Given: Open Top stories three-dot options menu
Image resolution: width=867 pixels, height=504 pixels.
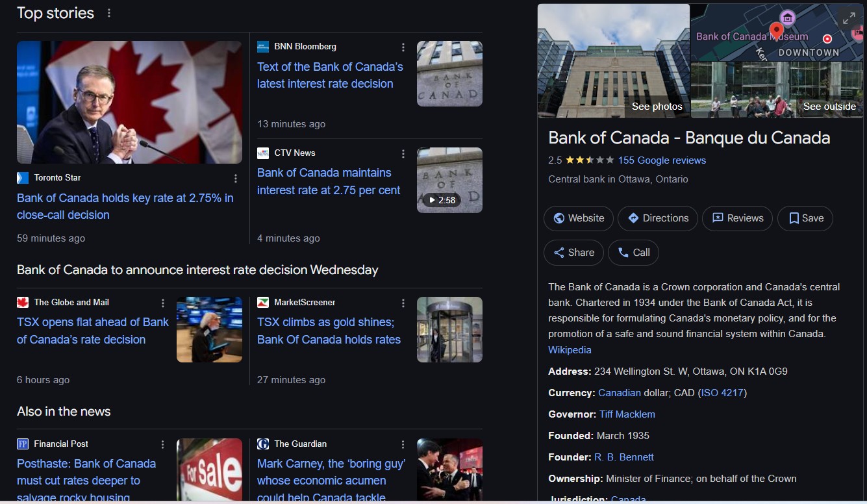Looking at the screenshot, I should point(108,13).
